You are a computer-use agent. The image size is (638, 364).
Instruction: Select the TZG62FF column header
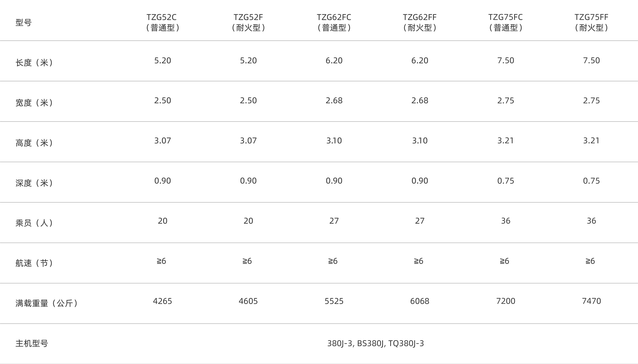420,22
